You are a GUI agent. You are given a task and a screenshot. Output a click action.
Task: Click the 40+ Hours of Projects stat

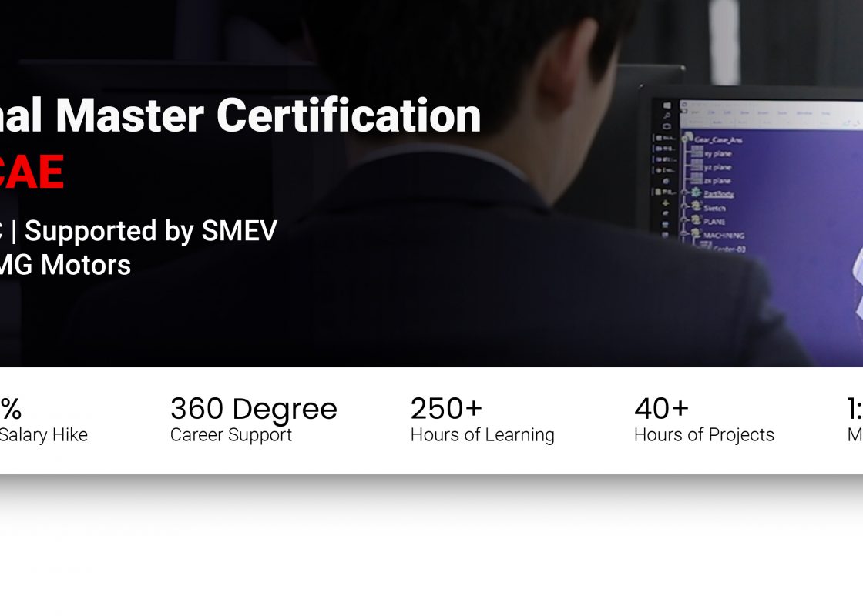[704, 420]
